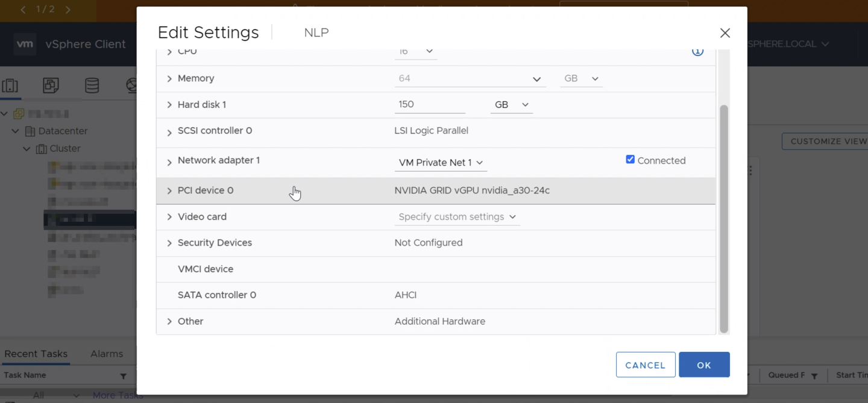Open the Storage inventory icon

[x=92, y=86]
